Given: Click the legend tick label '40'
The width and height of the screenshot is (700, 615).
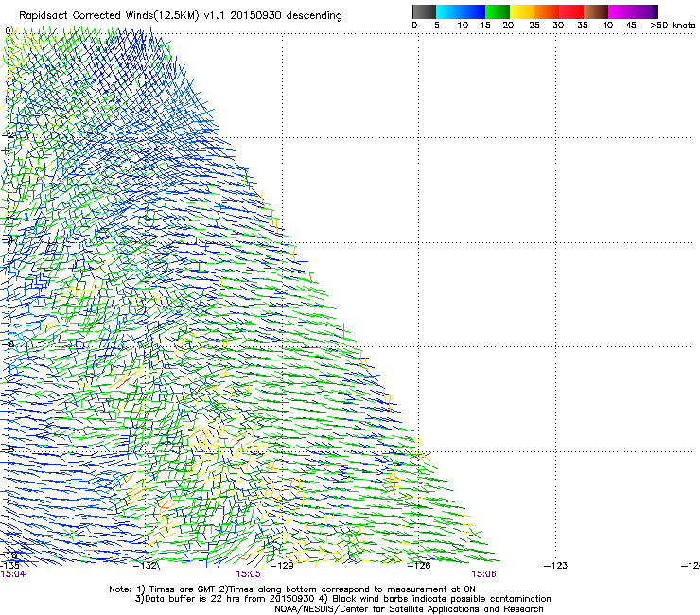Looking at the screenshot, I should click(x=607, y=26).
